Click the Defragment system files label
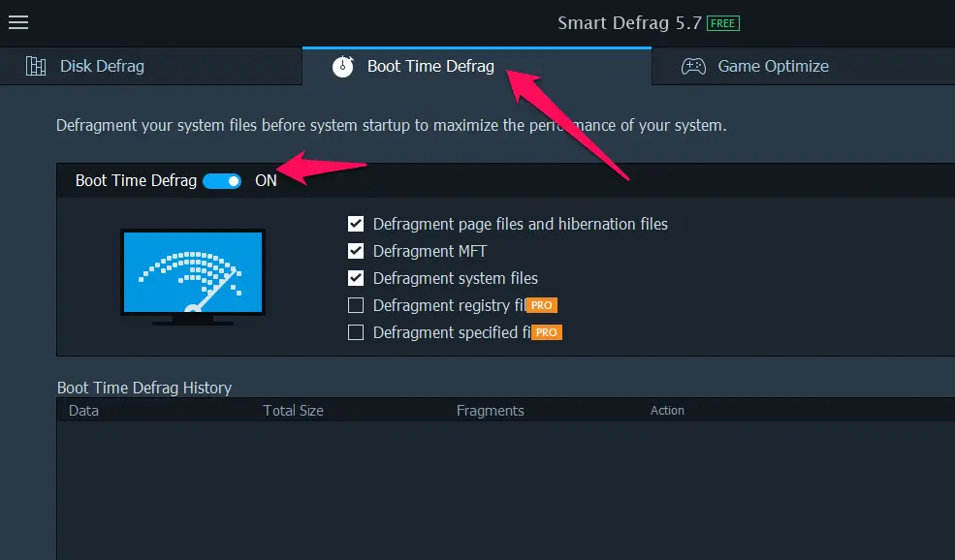The height and width of the screenshot is (560, 955). (455, 278)
